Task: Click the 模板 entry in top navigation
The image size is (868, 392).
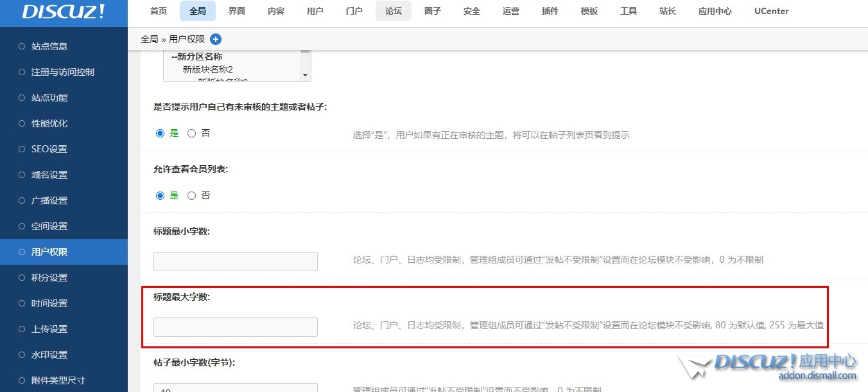Action: pyautogui.click(x=589, y=11)
